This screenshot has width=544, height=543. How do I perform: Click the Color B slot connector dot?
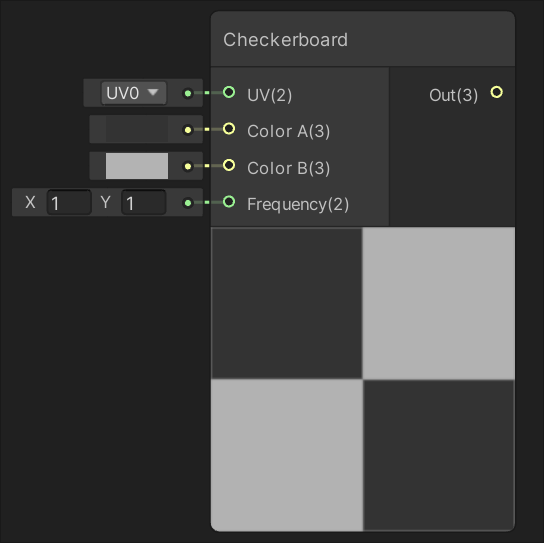coord(188,166)
